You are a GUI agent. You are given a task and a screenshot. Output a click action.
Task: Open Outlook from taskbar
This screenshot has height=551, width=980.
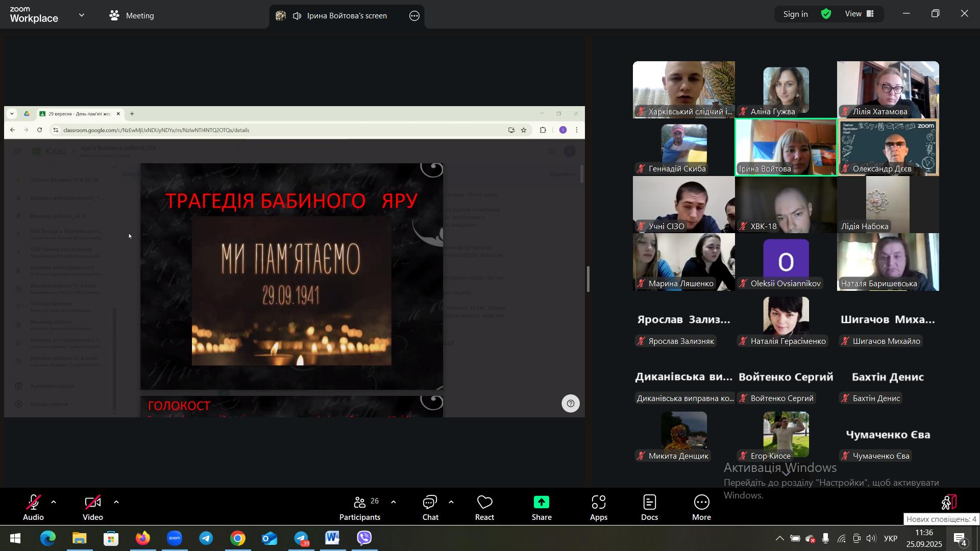click(x=269, y=539)
